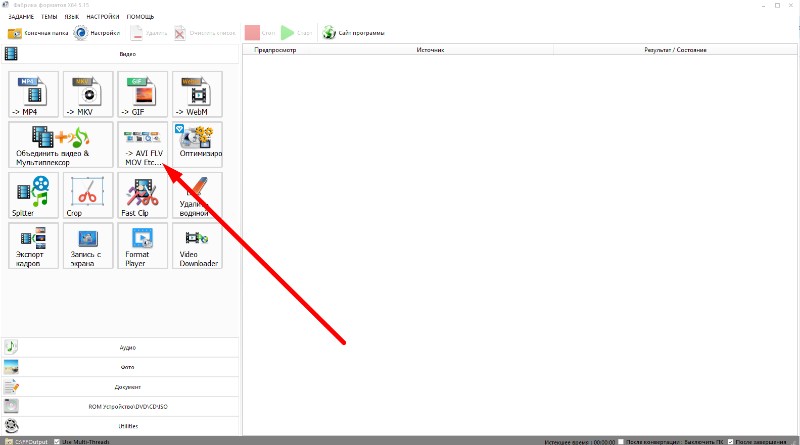Click the green Старт play icon
Screen dimensions: 800x445
[x=287, y=33]
